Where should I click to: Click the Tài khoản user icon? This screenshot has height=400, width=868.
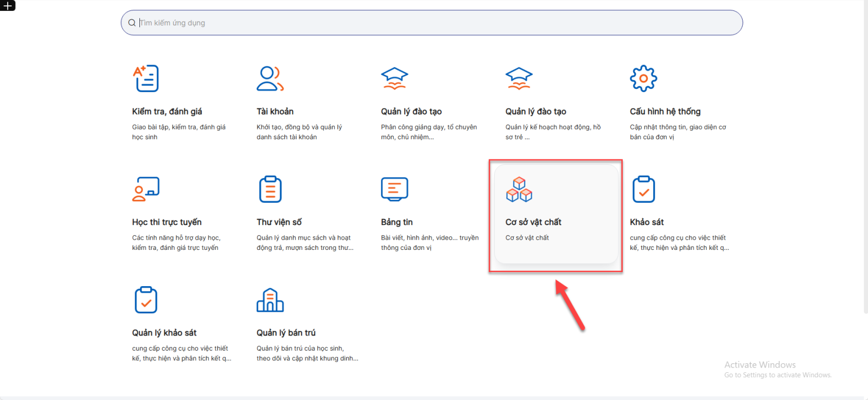pos(270,79)
